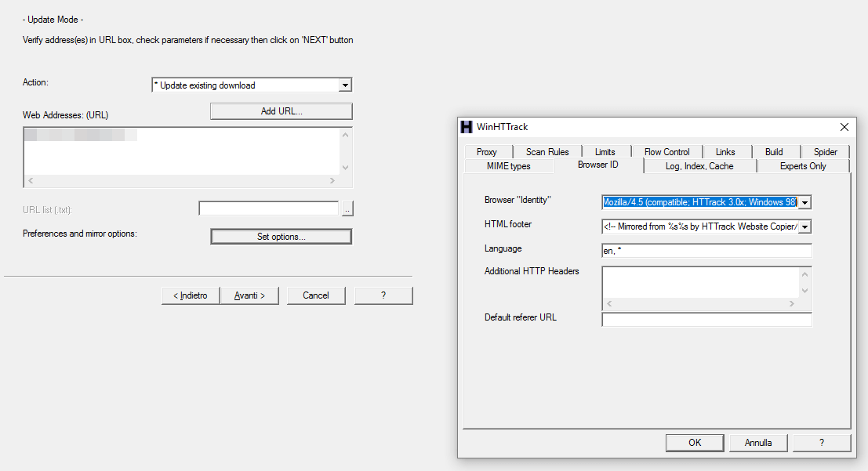The image size is (868, 471).
Task: Click the Browser Identity text field
Action: tap(700, 202)
